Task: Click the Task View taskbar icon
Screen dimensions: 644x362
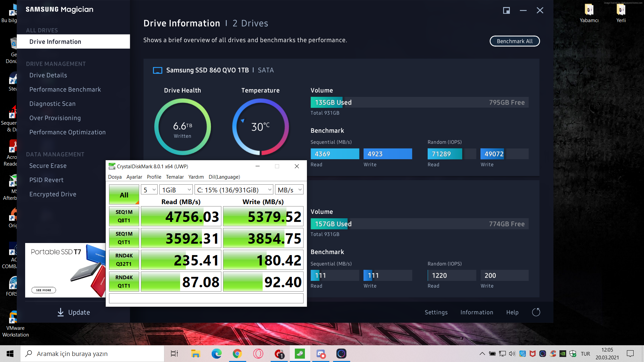Action: pos(174,354)
